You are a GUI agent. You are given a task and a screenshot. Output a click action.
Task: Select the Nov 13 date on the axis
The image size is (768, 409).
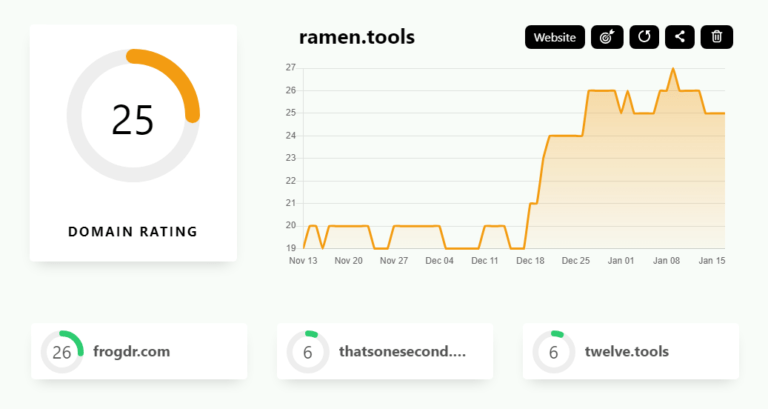303,261
